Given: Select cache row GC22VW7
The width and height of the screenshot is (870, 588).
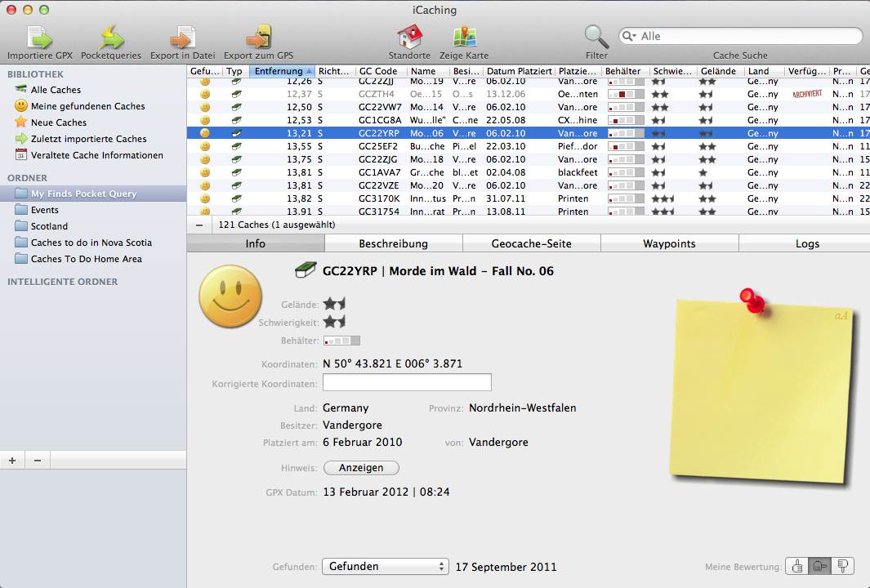Looking at the screenshot, I should (x=529, y=107).
